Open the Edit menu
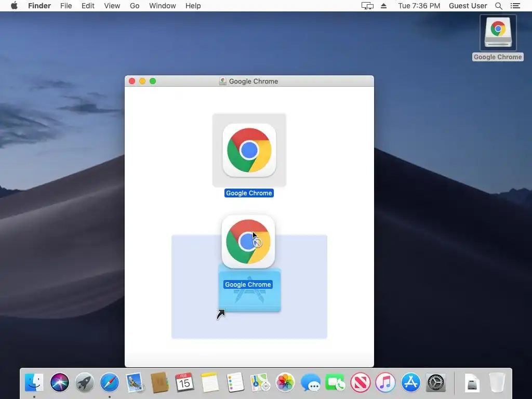The width and height of the screenshot is (532, 399). (88, 6)
